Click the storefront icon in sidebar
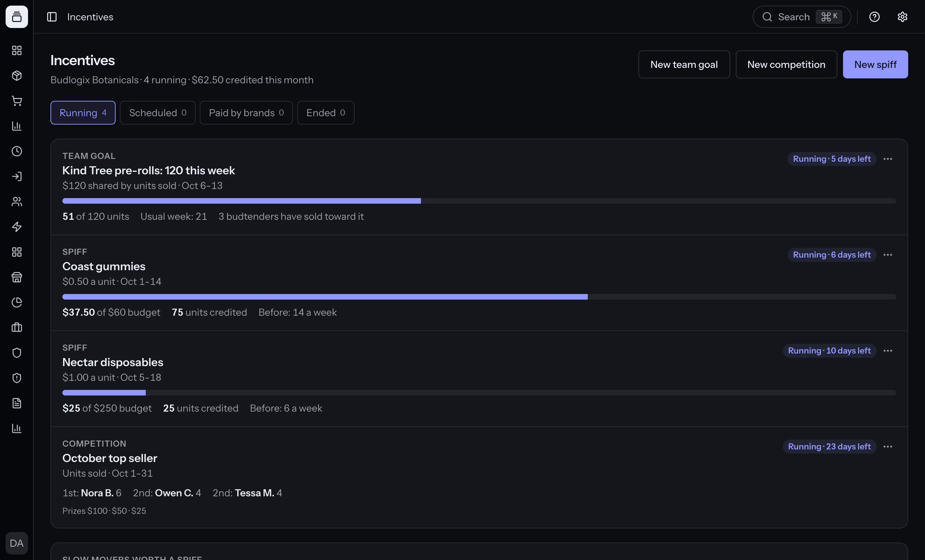This screenshot has width=925, height=560. tap(16, 277)
